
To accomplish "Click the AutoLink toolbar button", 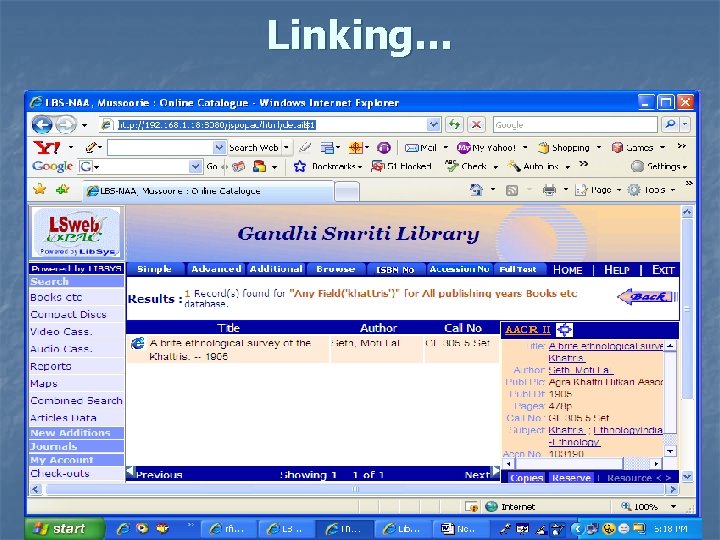I will (533, 166).
